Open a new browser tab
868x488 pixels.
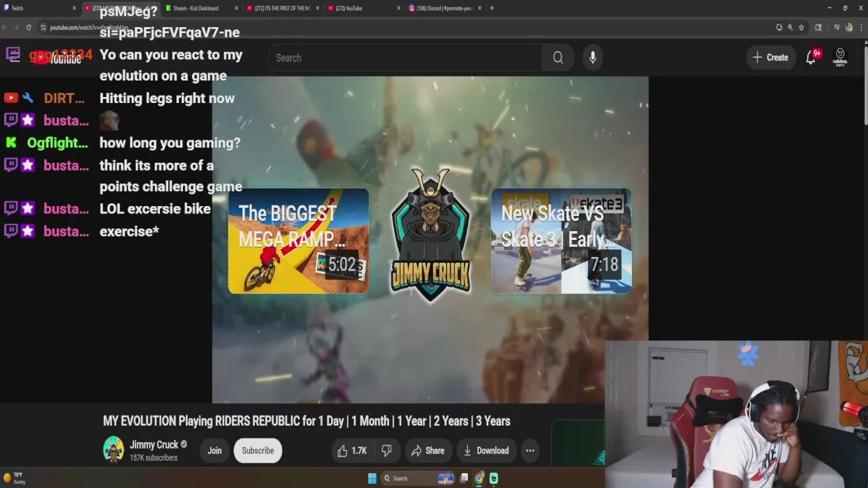[492, 8]
